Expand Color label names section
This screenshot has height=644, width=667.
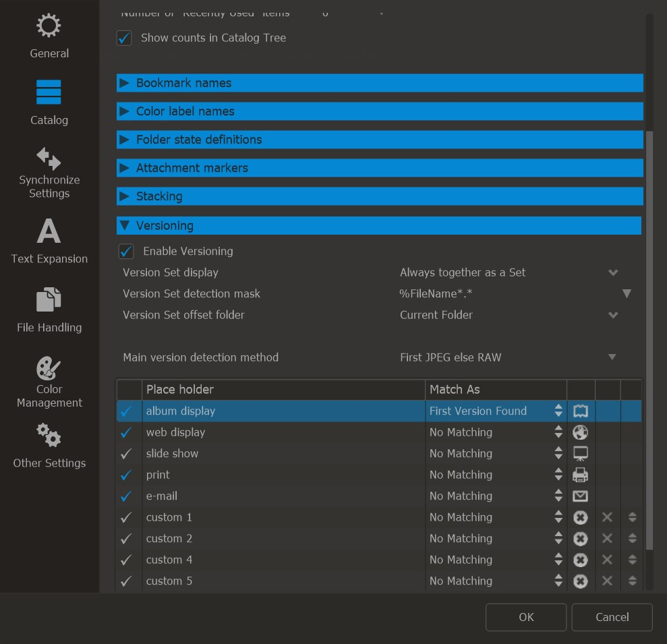[x=380, y=111]
